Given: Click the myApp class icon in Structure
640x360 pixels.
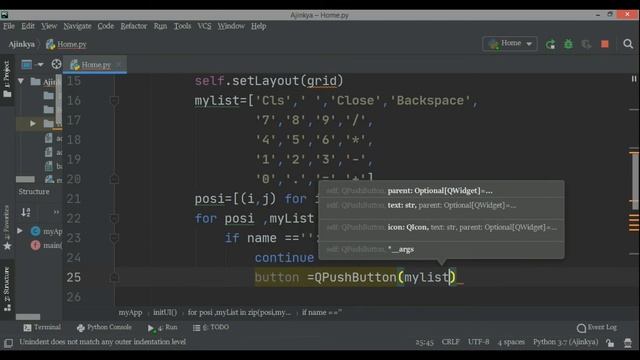Looking at the screenshot, I should 36,231.
